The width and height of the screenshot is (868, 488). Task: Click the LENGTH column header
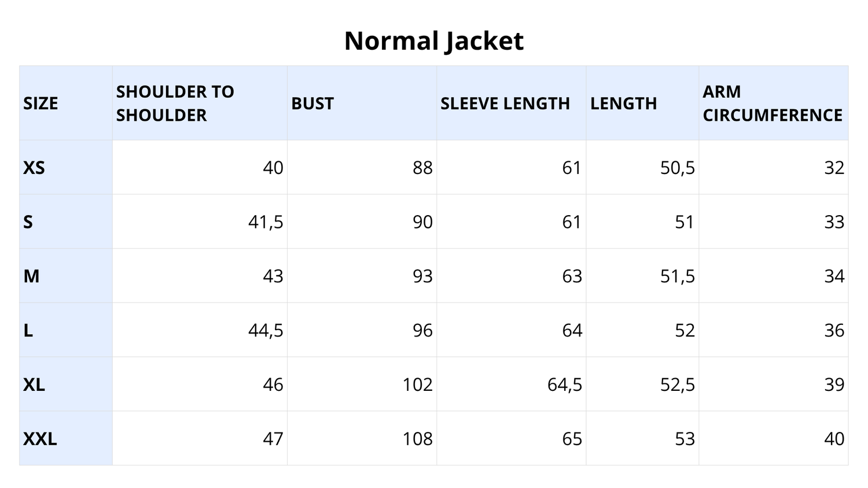(x=623, y=103)
